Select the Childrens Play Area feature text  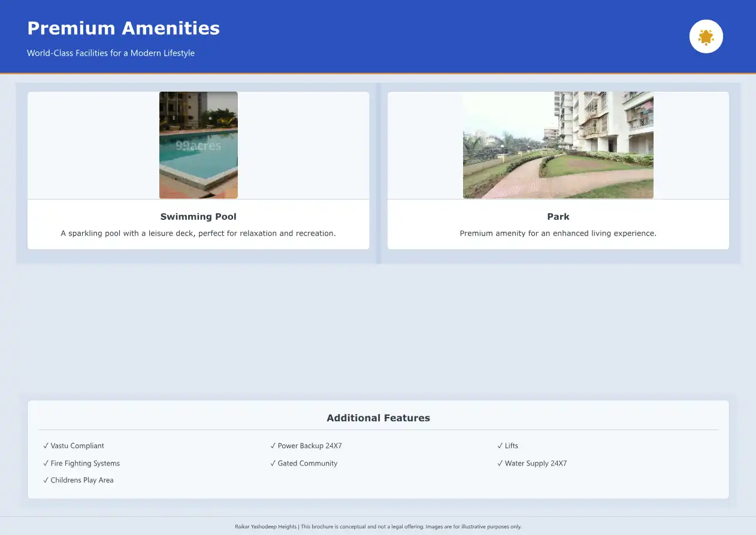tap(82, 480)
